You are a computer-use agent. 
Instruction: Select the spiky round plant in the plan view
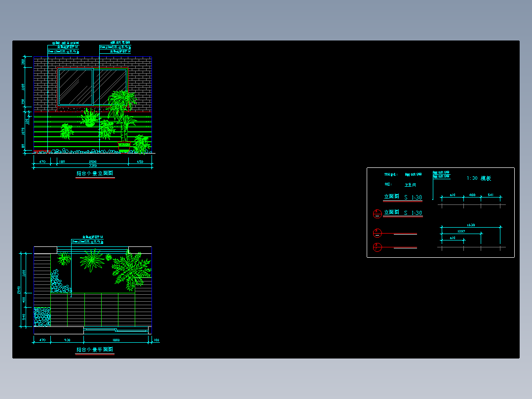[x=92, y=260]
